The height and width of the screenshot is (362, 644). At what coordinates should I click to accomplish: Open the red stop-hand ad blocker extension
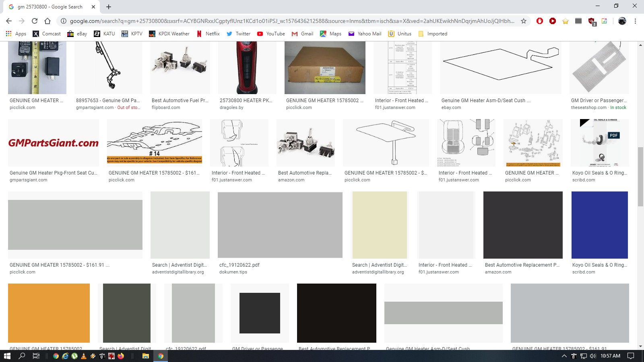(540, 21)
